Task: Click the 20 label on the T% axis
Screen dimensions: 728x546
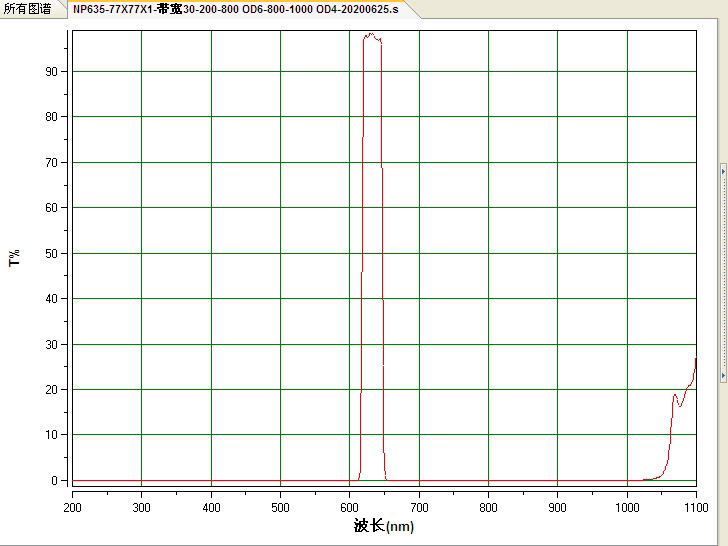Action: pos(52,390)
